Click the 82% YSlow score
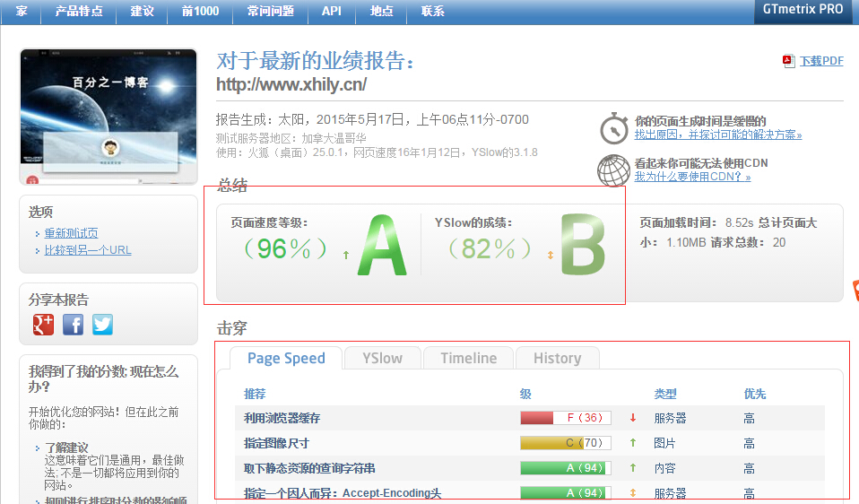This screenshot has height=504, width=859. (x=490, y=248)
